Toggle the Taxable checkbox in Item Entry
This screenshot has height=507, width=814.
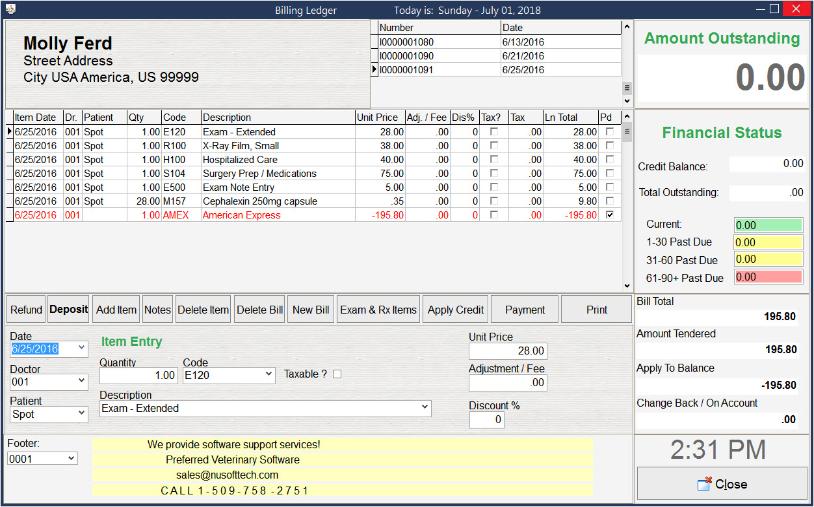pyautogui.click(x=337, y=374)
